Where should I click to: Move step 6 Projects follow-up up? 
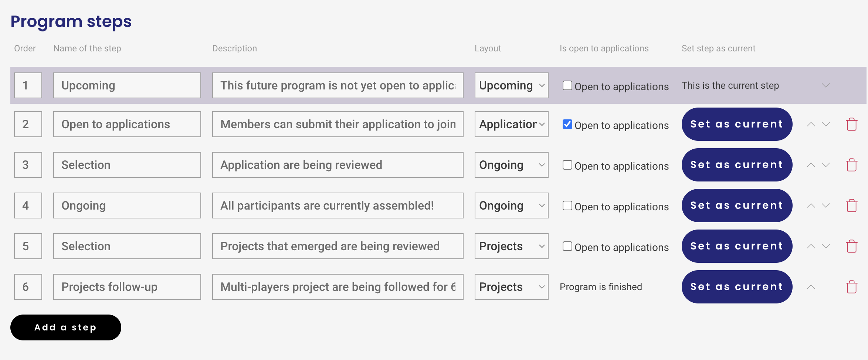811,287
